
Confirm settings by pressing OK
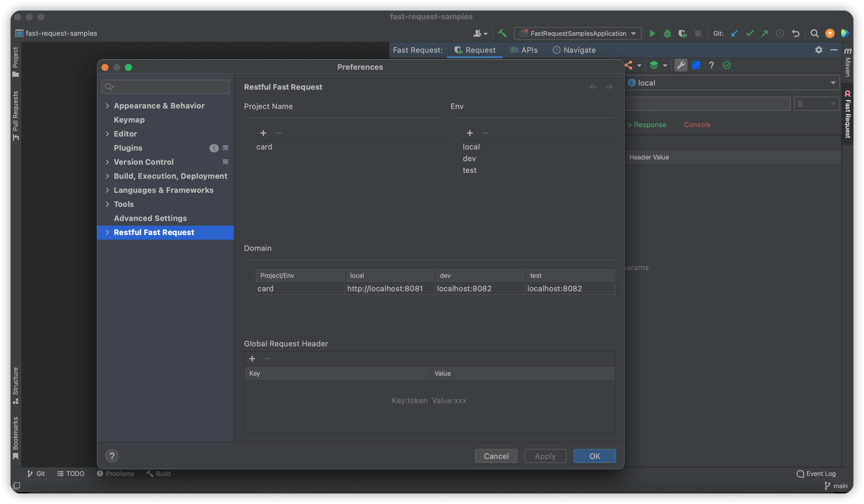click(x=594, y=456)
